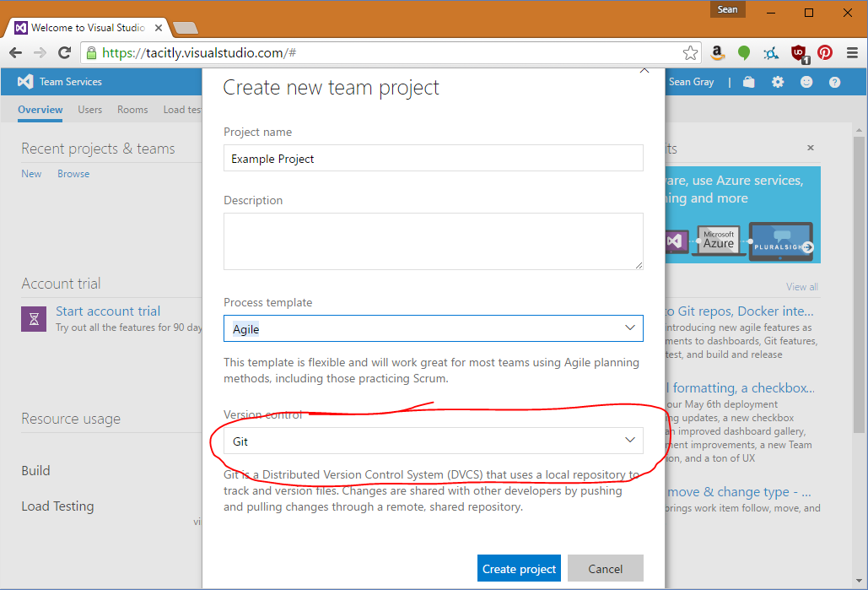
Task: Click the uBlock Origin extension icon
Action: click(x=798, y=52)
